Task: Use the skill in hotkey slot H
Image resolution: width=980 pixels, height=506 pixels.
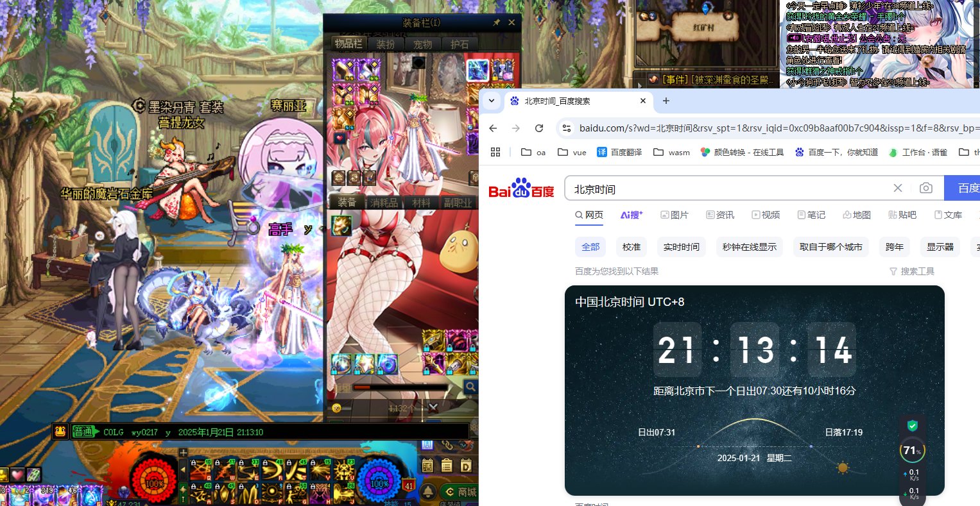Action: (x=320, y=493)
